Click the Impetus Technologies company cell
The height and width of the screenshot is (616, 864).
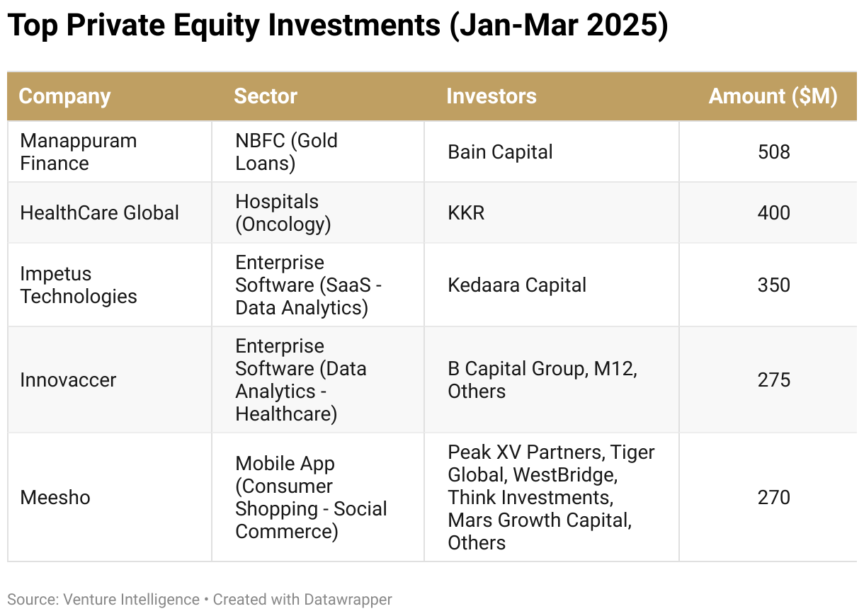78,285
